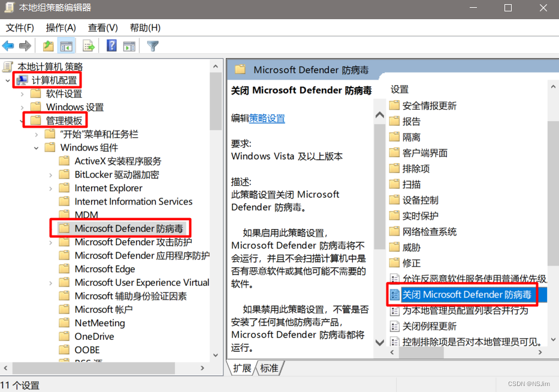The height and width of the screenshot is (392, 559).
Task: Select the 客户端界面 folder entry
Action: [x=418, y=153]
